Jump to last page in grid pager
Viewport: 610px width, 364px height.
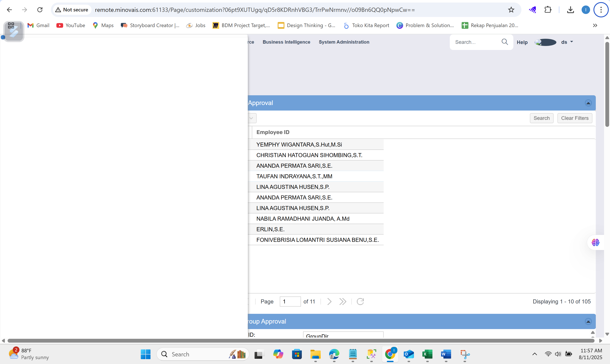[x=343, y=302]
